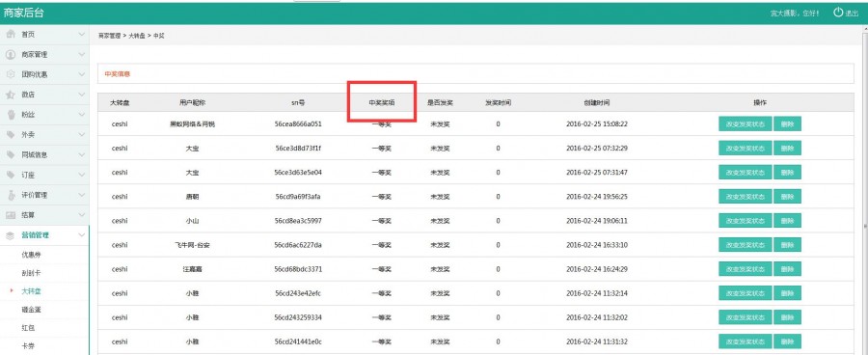Expand the 订座 chevron
This screenshot has width=868, height=355.
pos(81,175)
